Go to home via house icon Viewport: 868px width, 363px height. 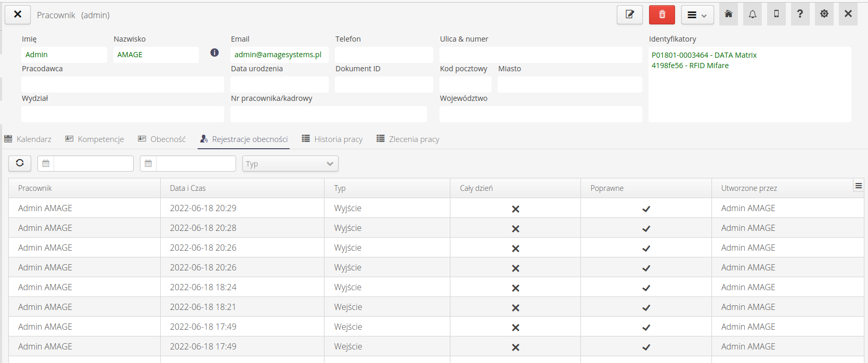[x=728, y=14]
